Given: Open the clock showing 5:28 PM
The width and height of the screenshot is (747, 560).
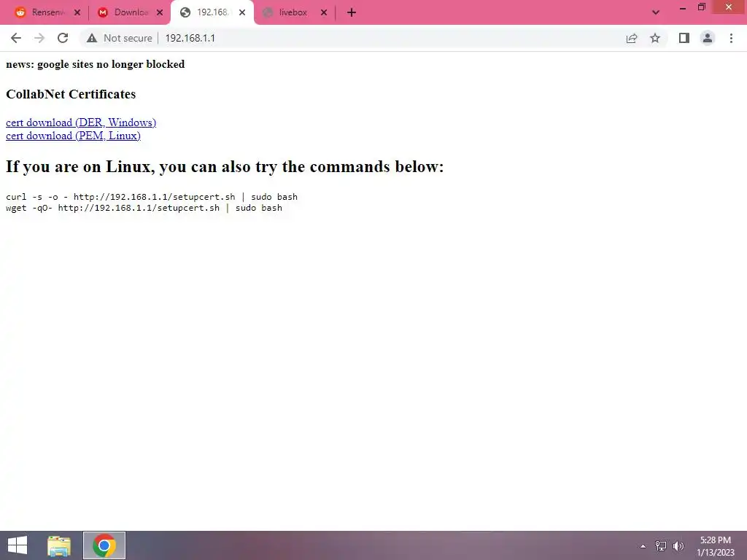Looking at the screenshot, I should coord(716,546).
